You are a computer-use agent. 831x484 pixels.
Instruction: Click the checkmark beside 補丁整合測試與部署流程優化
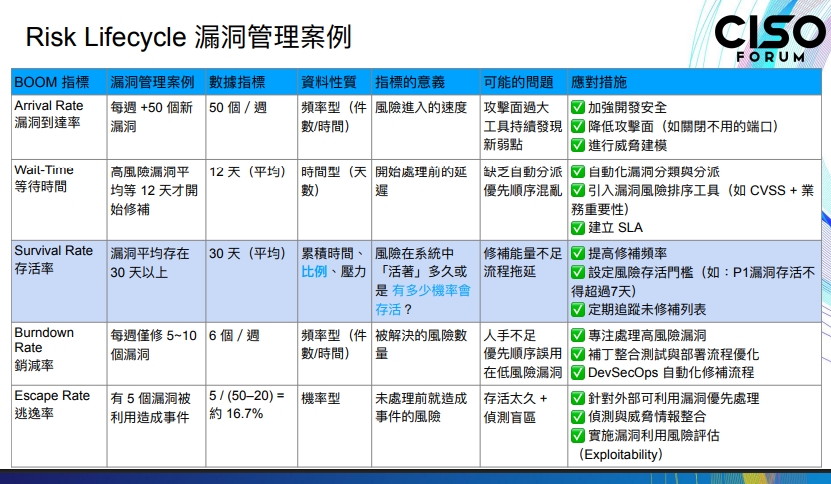[x=578, y=354]
